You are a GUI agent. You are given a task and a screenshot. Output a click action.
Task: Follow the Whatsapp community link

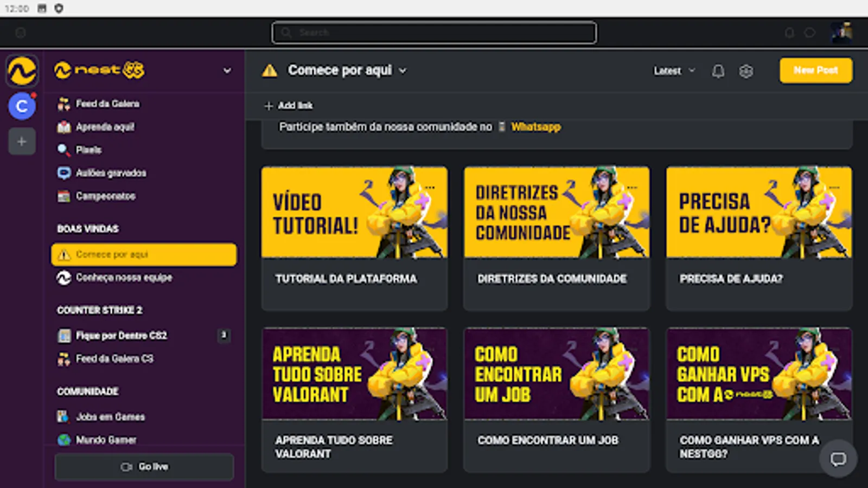click(536, 127)
